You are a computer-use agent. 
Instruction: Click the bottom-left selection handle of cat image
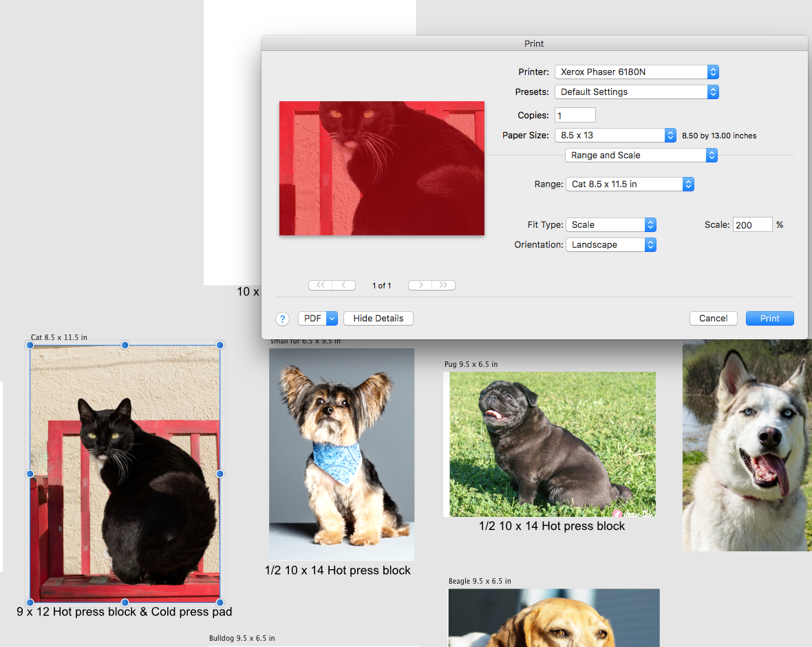tap(30, 602)
